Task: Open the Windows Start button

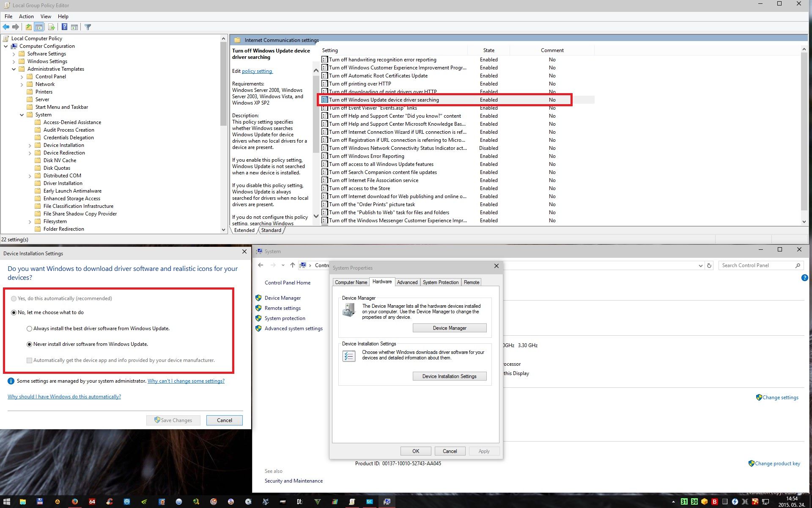Action: coord(7,502)
